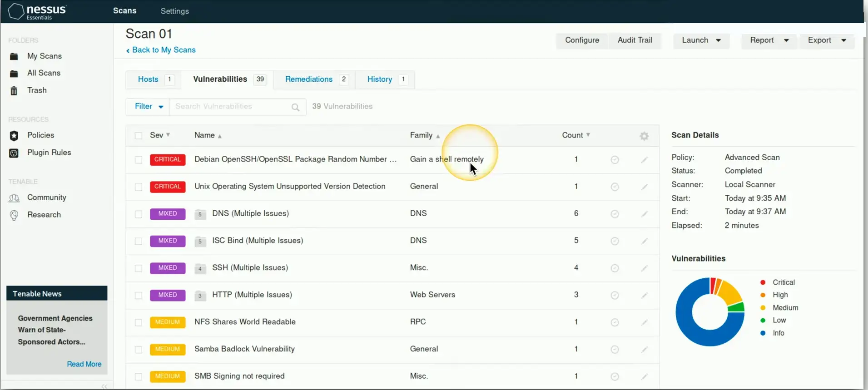Click the Policies shield icon

14,136
